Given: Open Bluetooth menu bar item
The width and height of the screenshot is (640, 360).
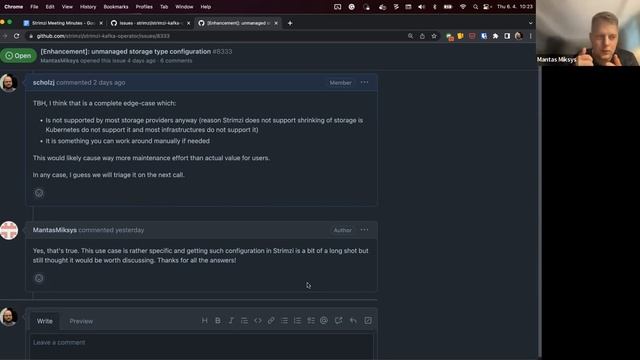Looking at the screenshot, I should click(x=435, y=7).
